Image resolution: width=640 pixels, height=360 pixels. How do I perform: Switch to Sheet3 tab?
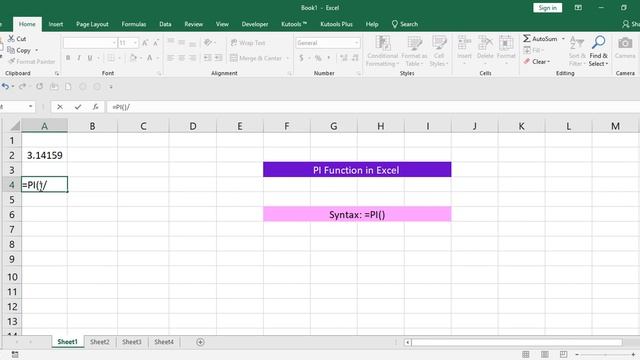click(131, 342)
